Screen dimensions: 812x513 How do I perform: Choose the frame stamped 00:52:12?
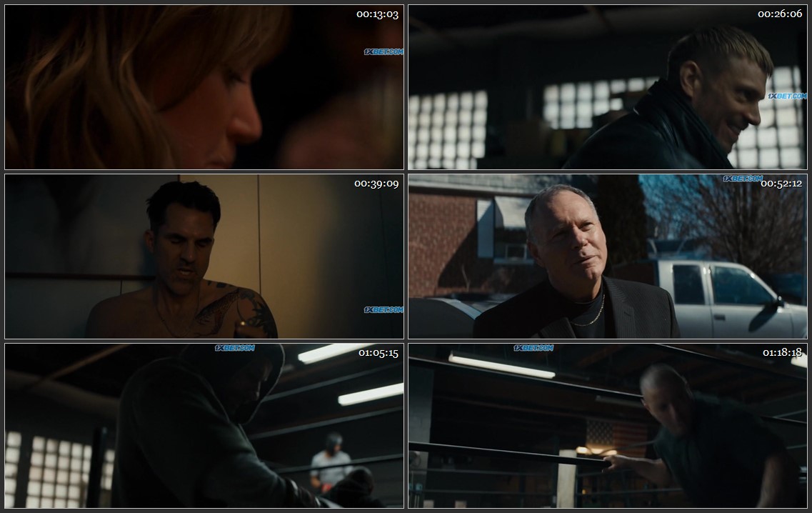point(608,256)
